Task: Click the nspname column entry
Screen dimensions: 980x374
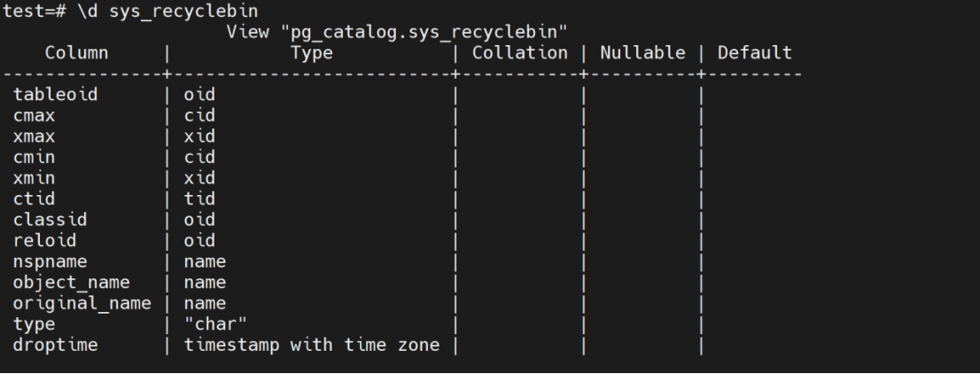Action: point(45,261)
